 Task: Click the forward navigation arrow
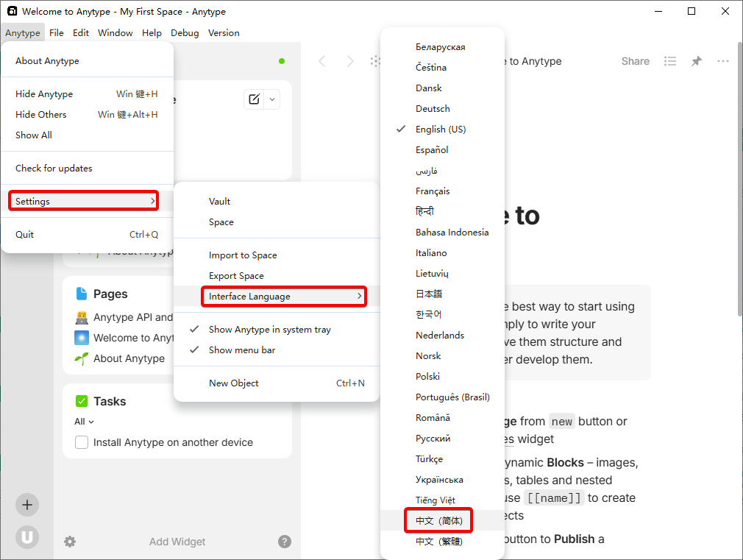coord(350,61)
